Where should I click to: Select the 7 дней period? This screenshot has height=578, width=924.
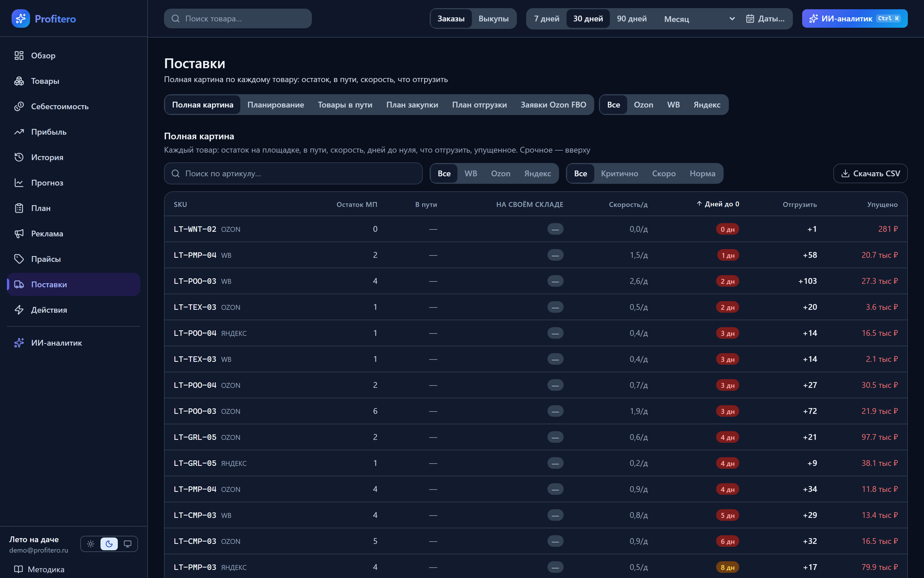tap(546, 18)
